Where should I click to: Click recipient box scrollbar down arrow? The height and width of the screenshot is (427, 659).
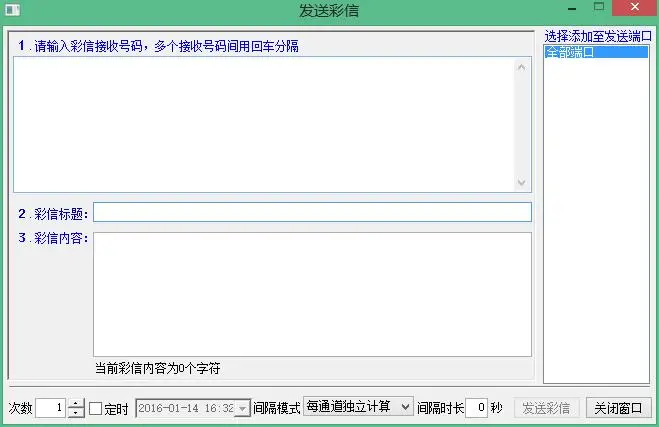click(522, 182)
